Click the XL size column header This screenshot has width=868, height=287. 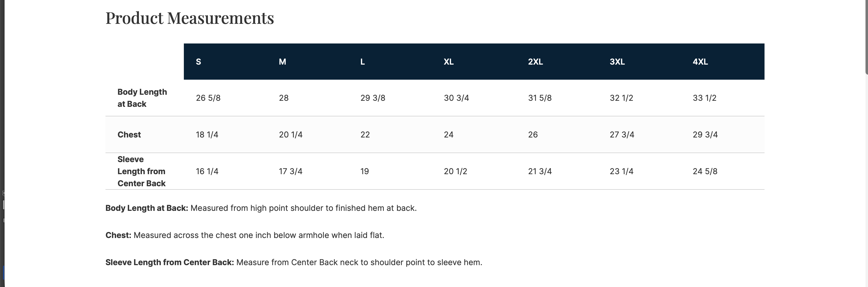point(449,62)
